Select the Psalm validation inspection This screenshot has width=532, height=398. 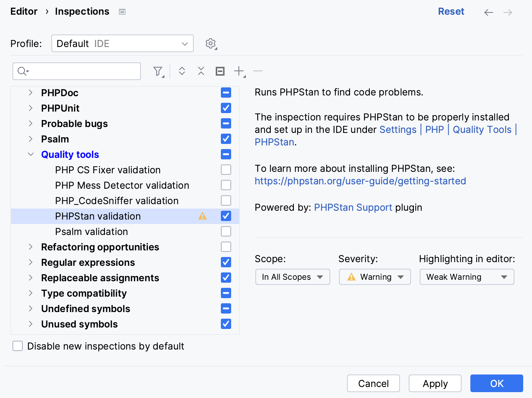(x=91, y=231)
